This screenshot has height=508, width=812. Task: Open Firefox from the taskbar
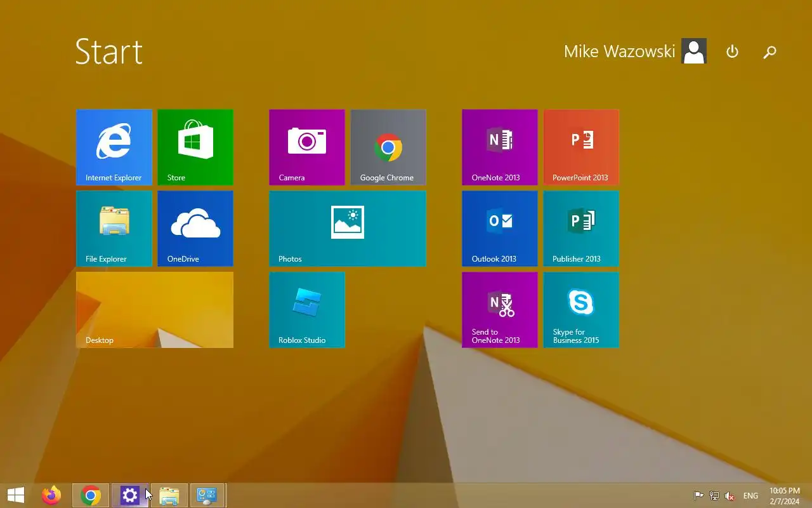coord(51,495)
